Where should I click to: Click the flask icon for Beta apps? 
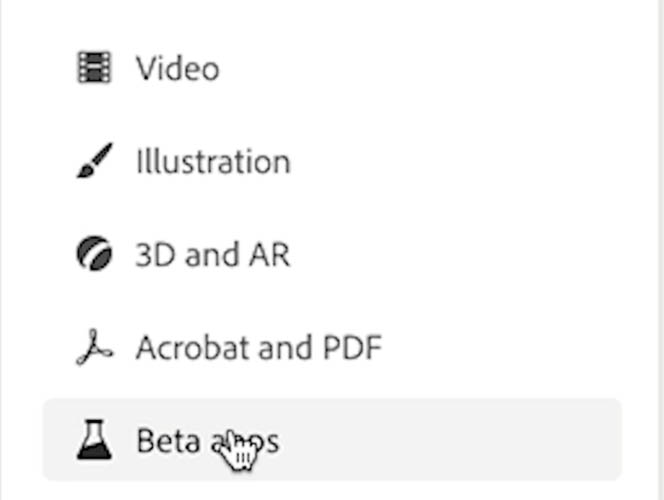94,439
